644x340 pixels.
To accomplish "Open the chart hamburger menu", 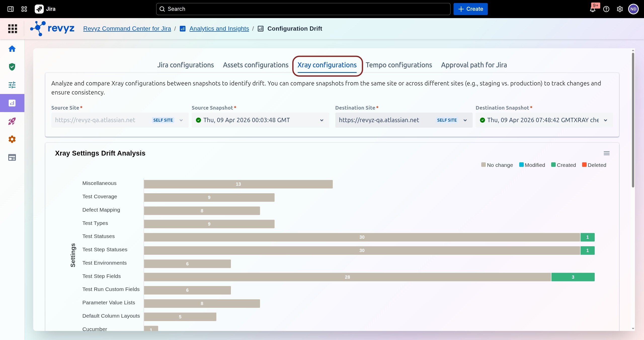I will tap(607, 153).
